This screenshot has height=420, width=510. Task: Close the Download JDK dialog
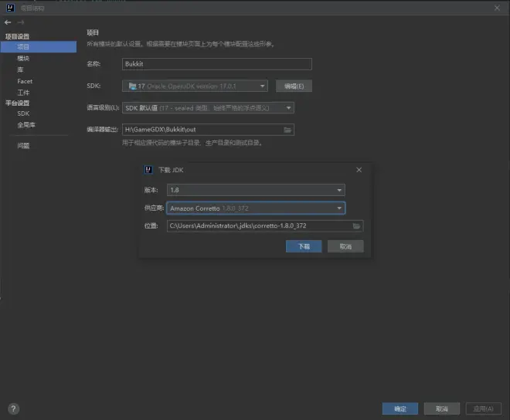(359, 170)
